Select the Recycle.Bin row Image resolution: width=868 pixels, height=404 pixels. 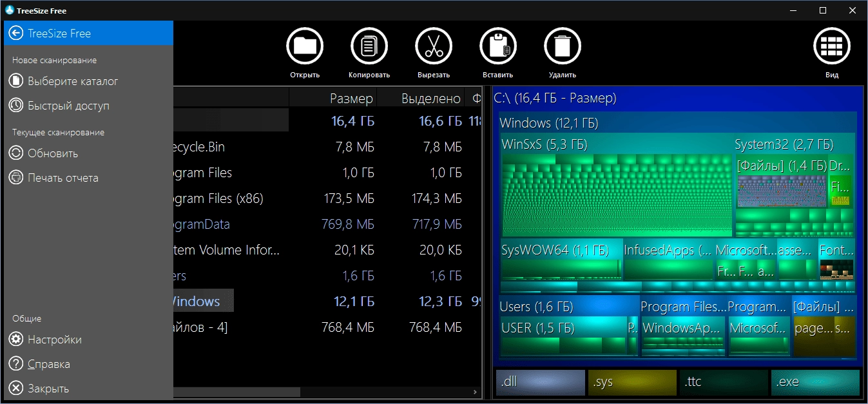tap(327, 147)
